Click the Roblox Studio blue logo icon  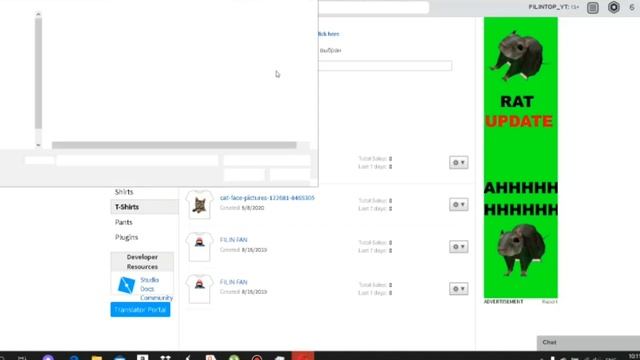coord(126,285)
